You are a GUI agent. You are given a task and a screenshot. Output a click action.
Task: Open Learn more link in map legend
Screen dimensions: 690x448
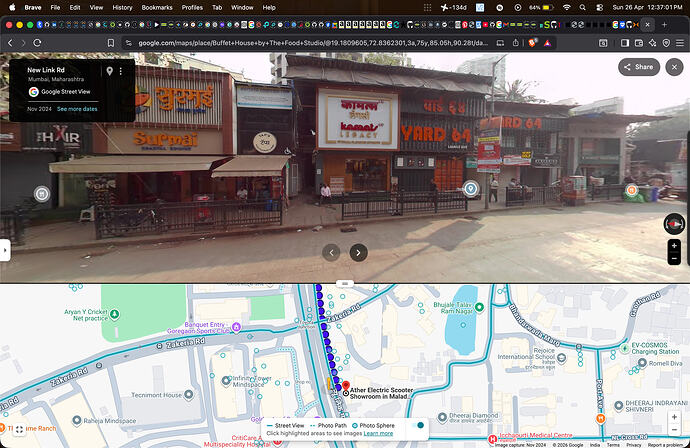pyautogui.click(x=378, y=433)
